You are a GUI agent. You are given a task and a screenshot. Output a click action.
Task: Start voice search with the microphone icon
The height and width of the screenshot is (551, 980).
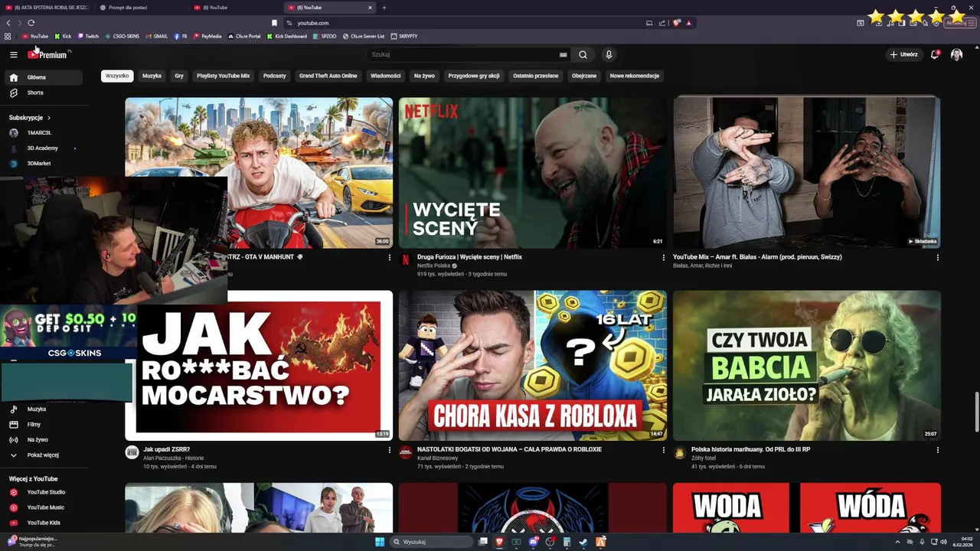(x=609, y=54)
